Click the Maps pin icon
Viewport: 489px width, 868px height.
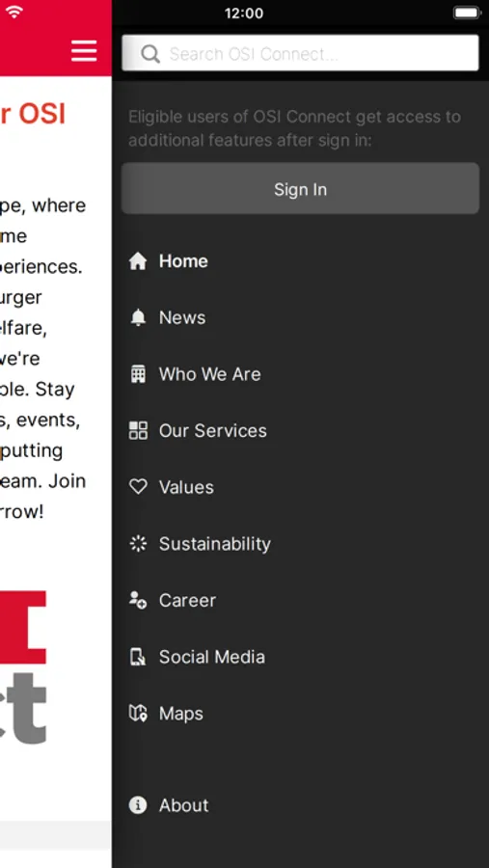(x=138, y=713)
